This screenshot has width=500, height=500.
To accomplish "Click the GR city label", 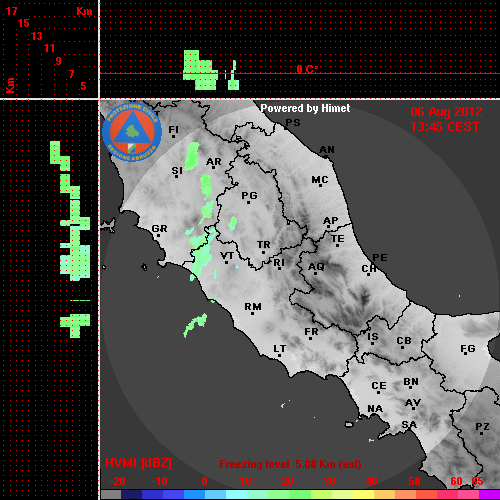I will (x=159, y=229).
